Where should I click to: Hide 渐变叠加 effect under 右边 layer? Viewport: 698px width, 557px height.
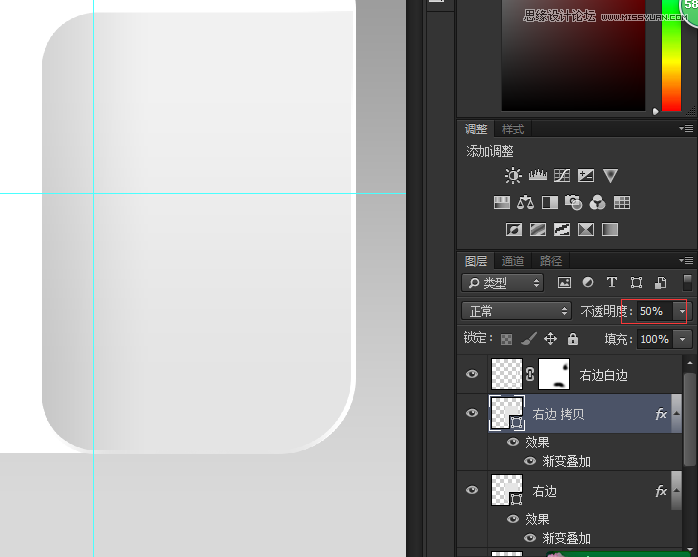pyautogui.click(x=530, y=538)
